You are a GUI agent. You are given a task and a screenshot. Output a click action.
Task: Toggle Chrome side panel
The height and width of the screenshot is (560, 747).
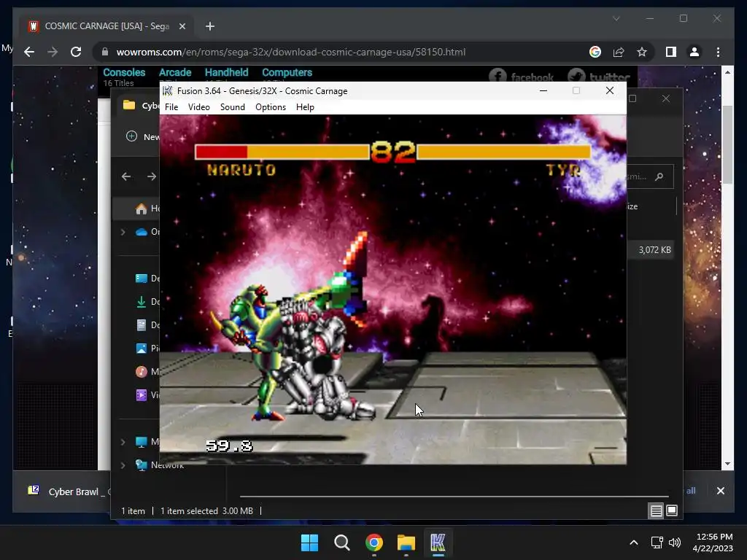[x=671, y=52]
